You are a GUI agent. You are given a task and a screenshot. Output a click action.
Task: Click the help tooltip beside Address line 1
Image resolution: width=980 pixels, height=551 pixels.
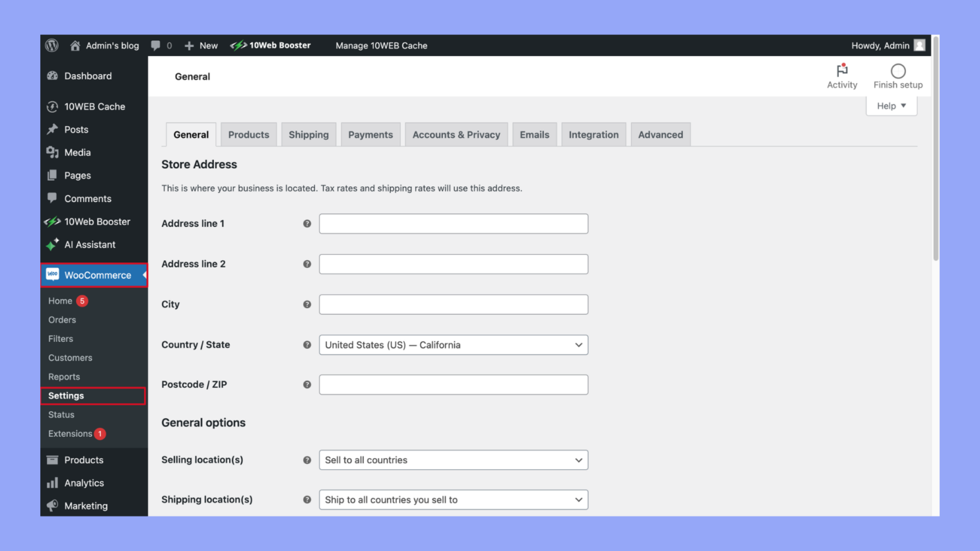(307, 224)
